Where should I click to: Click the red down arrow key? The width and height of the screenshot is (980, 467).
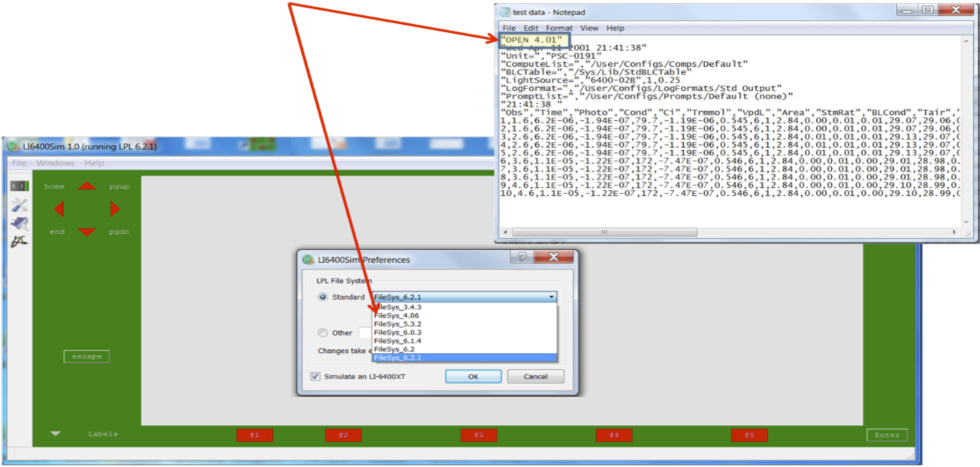coord(87,232)
